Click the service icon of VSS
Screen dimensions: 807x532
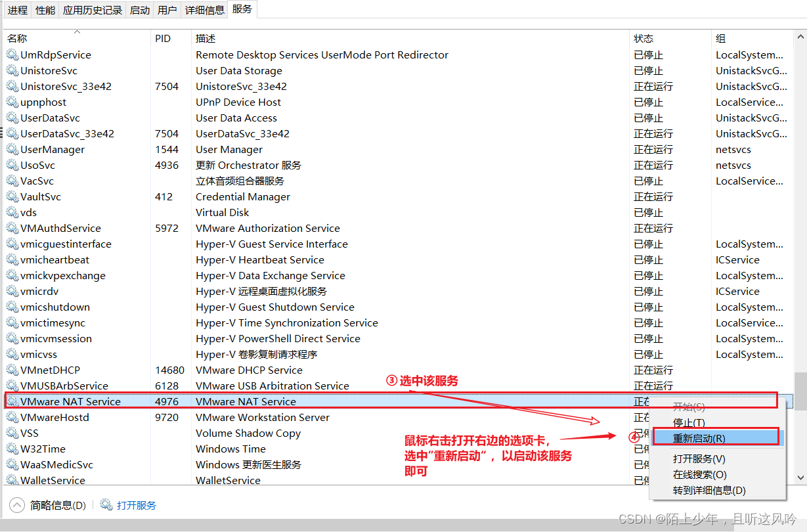[12, 433]
